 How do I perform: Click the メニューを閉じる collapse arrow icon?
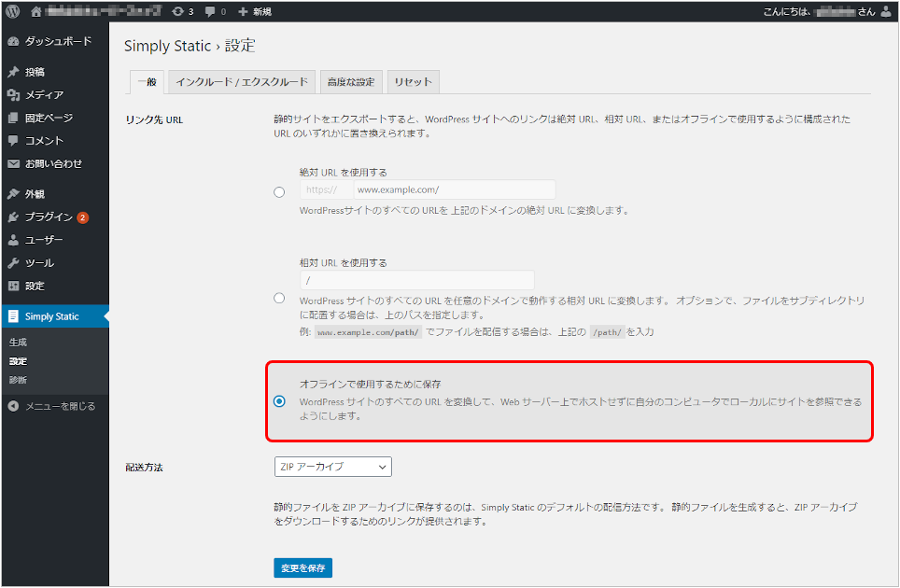click(13, 406)
